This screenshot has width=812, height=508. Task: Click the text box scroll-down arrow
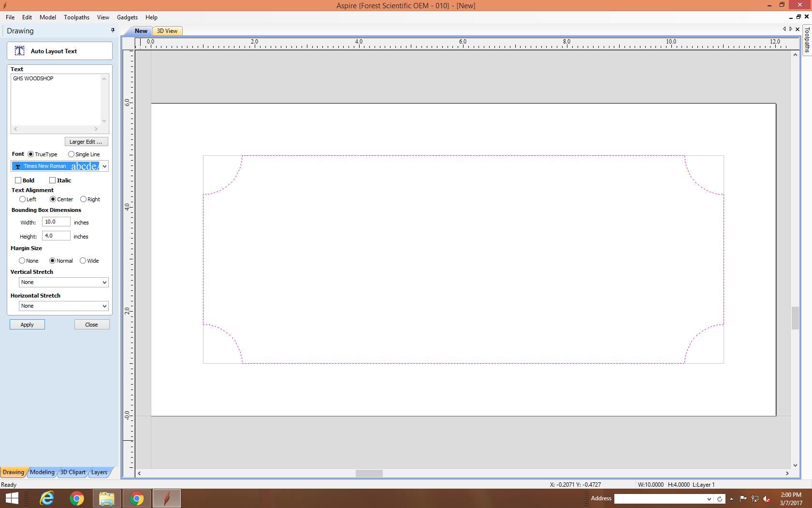click(104, 121)
